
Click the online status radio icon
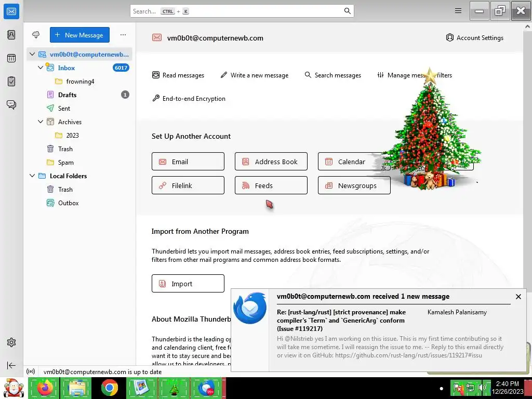pyautogui.click(x=31, y=371)
